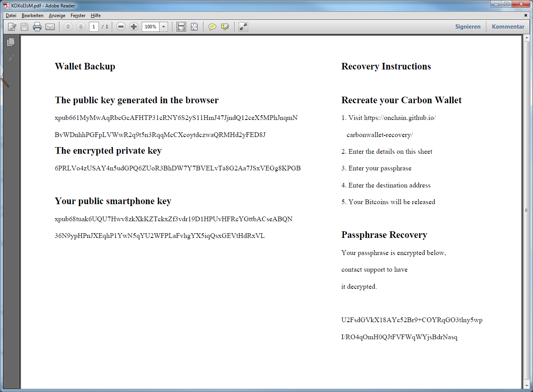Click the 'Wallet Backup' heading
Image resolution: width=533 pixels, height=392 pixels.
click(x=85, y=66)
